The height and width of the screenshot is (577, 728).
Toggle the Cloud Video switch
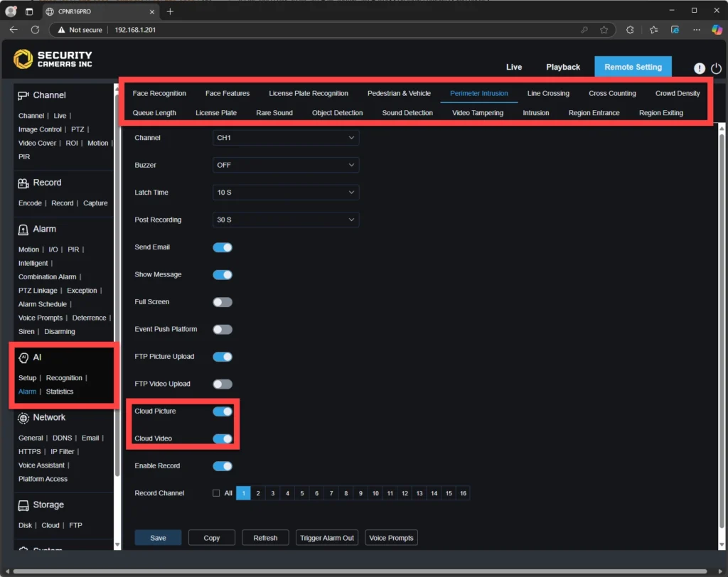pyautogui.click(x=223, y=438)
